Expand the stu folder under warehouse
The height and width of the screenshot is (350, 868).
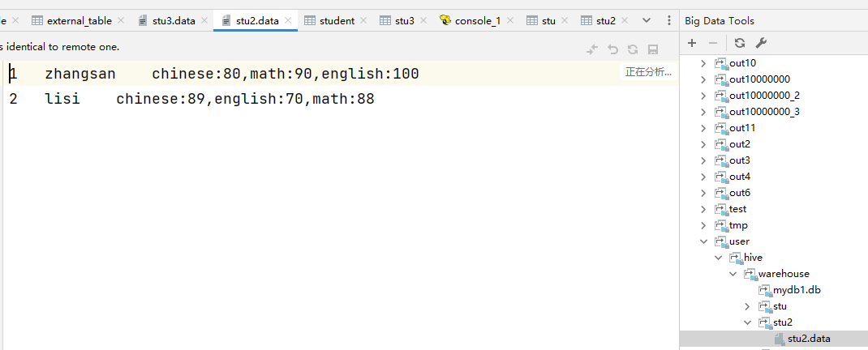(x=747, y=306)
